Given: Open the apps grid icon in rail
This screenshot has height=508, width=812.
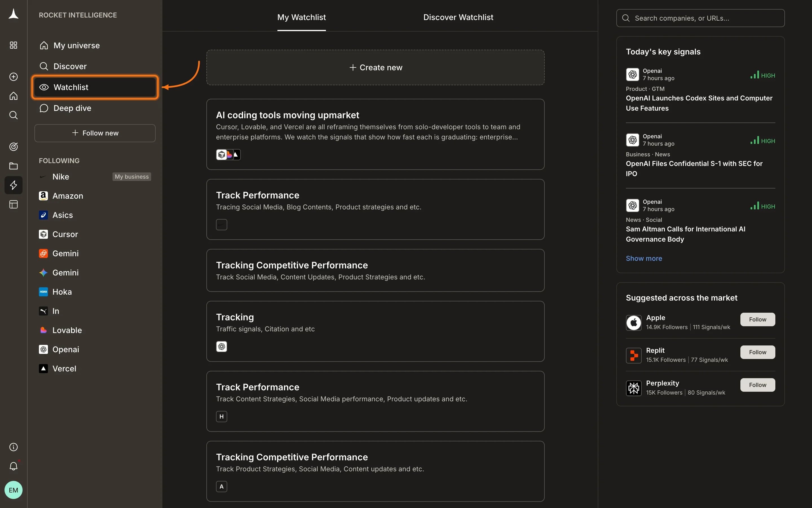Looking at the screenshot, I should (x=14, y=45).
